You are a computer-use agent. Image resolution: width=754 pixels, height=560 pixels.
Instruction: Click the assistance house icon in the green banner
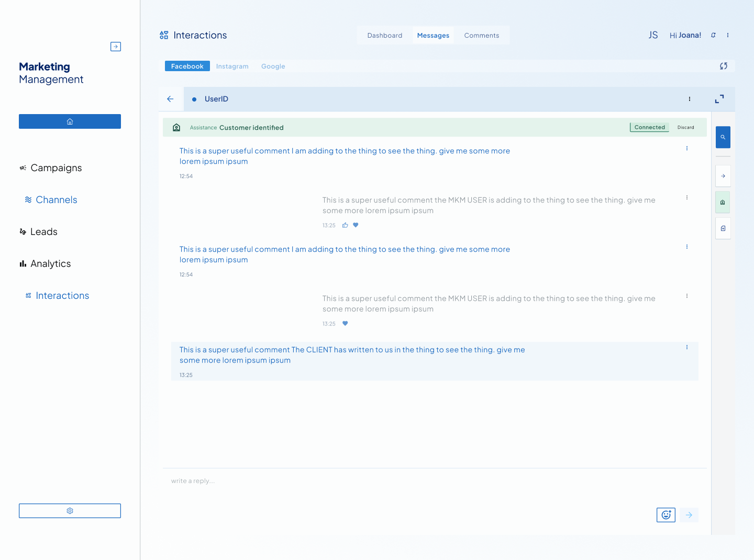click(x=176, y=127)
